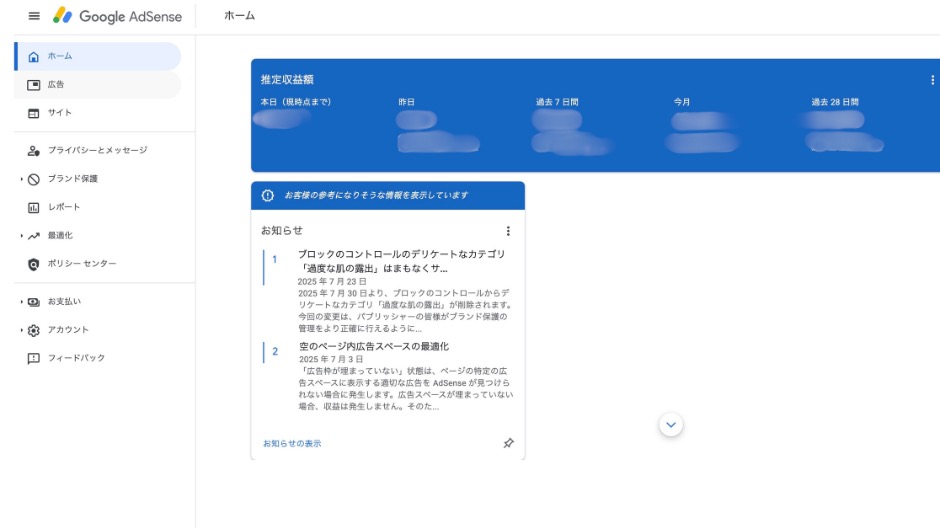This screenshot has height=528, width=940.
Task: Click the shield icon beside ポリシー センター
Action: (x=34, y=264)
